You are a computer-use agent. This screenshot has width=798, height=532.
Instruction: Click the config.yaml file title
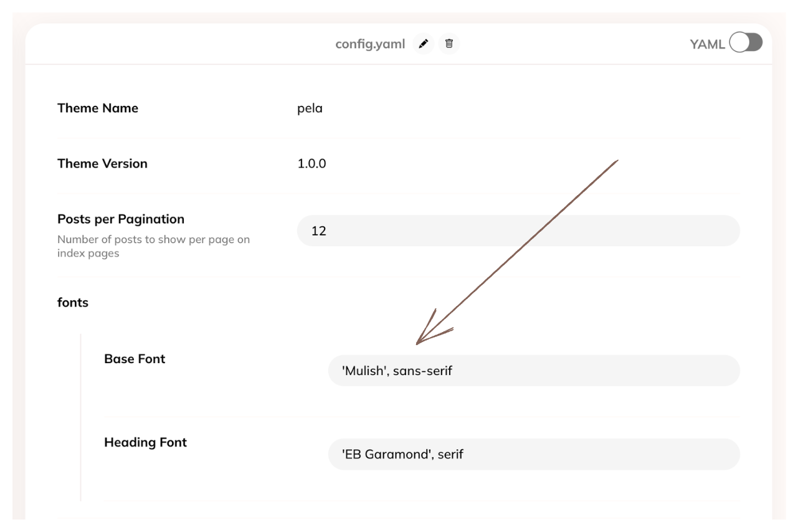370,44
